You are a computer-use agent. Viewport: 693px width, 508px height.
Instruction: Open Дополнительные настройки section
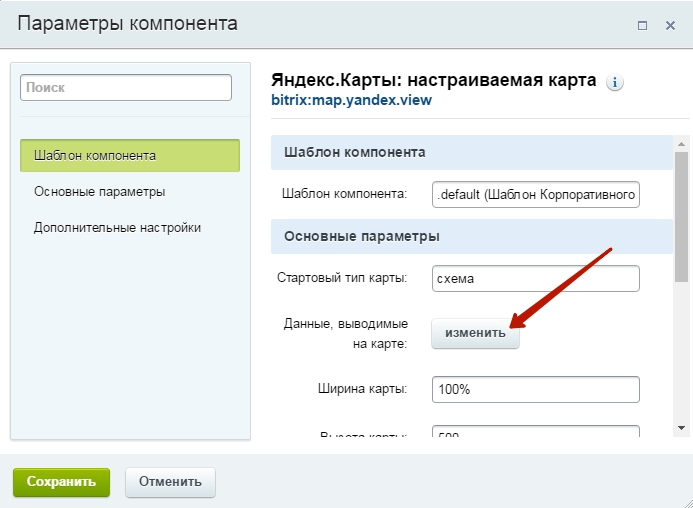[117, 228]
